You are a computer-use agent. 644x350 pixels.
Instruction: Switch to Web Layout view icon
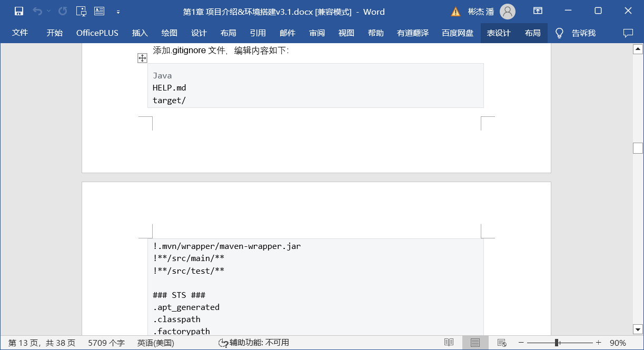[x=502, y=343]
